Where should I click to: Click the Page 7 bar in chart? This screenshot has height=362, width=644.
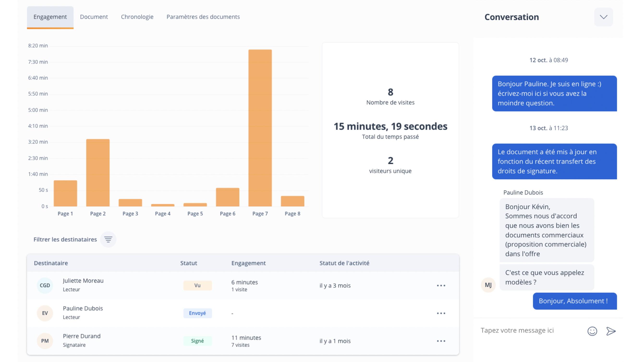pyautogui.click(x=260, y=127)
